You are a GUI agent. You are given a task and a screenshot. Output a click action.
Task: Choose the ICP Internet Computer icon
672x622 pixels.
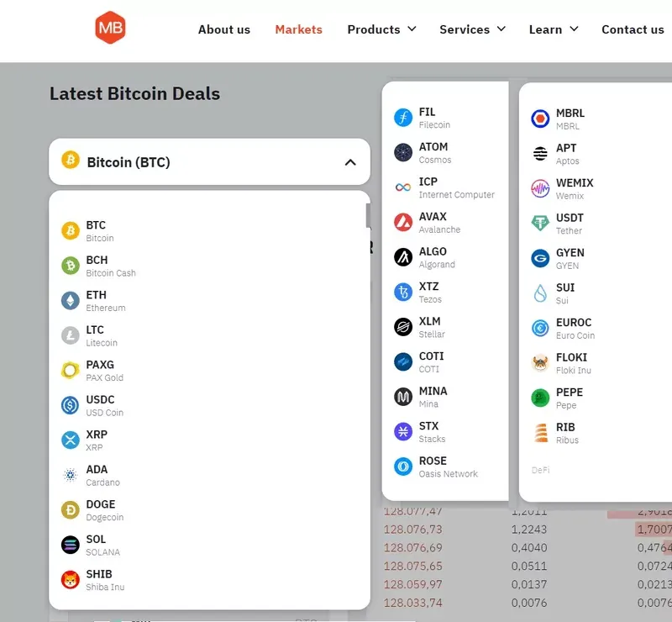pos(403,187)
